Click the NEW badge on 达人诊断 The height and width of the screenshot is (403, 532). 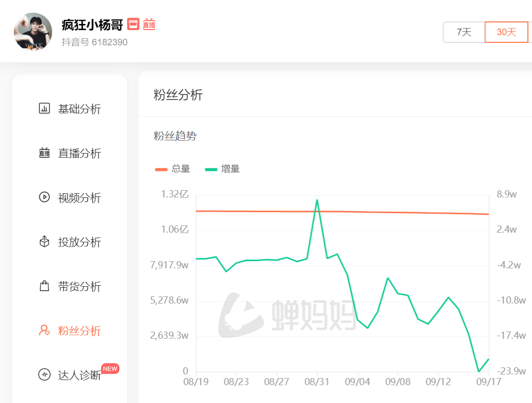click(110, 368)
